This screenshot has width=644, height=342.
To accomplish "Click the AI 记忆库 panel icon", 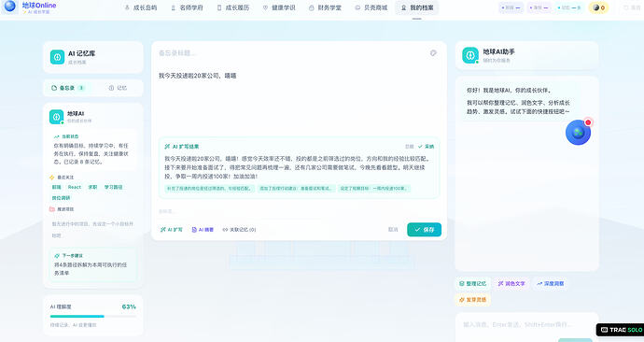I will [x=58, y=57].
